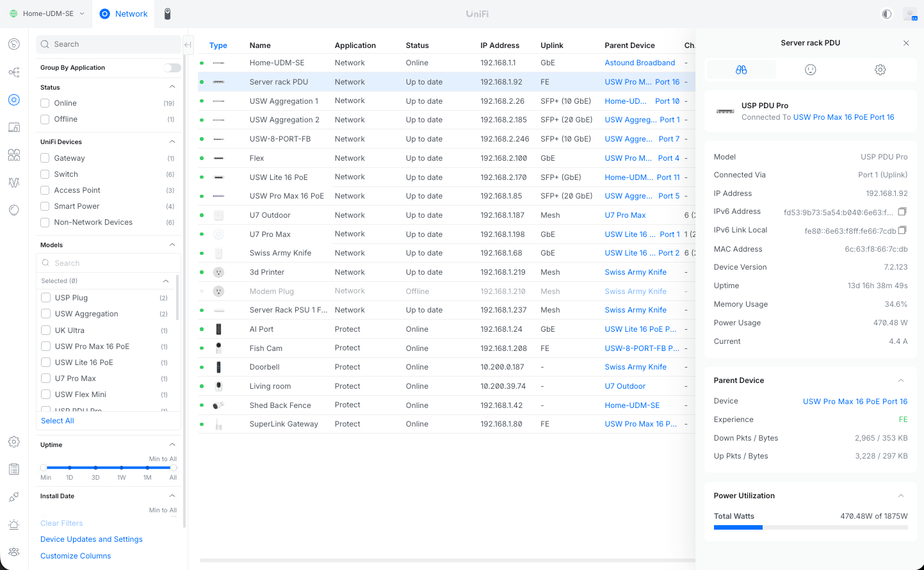The width and height of the screenshot is (924, 570).
Task: Collapse the filter panel with arrow icon
Action: [188, 44]
